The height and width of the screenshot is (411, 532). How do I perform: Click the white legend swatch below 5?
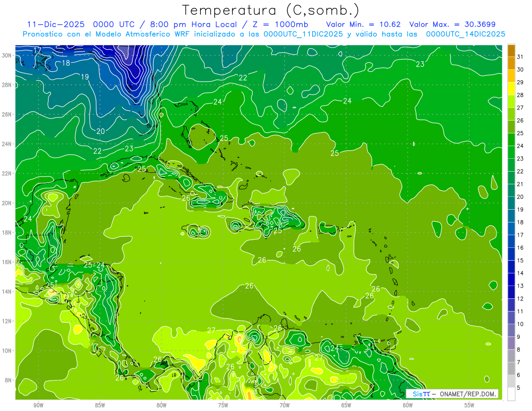511,394
